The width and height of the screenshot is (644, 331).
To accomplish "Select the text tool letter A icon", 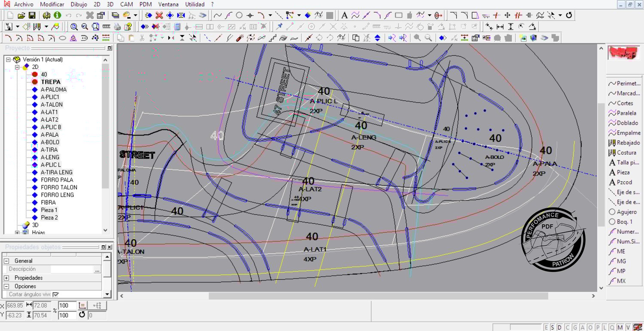I will point(344,15).
